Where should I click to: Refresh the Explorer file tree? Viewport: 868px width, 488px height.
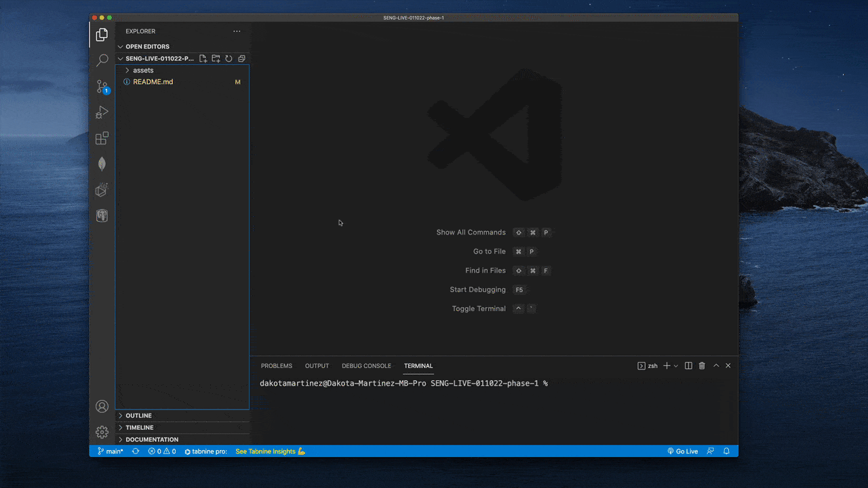click(x=229, y=58)
